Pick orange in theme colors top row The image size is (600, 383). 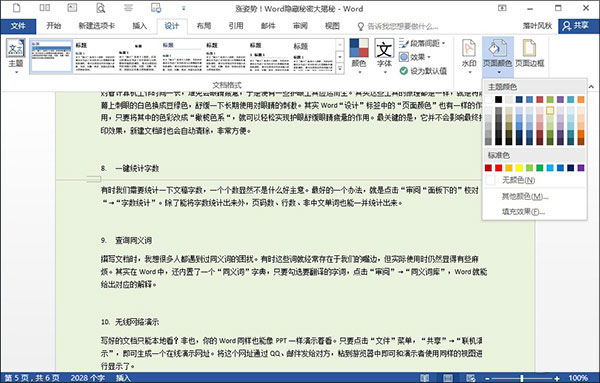click(581, 99)
